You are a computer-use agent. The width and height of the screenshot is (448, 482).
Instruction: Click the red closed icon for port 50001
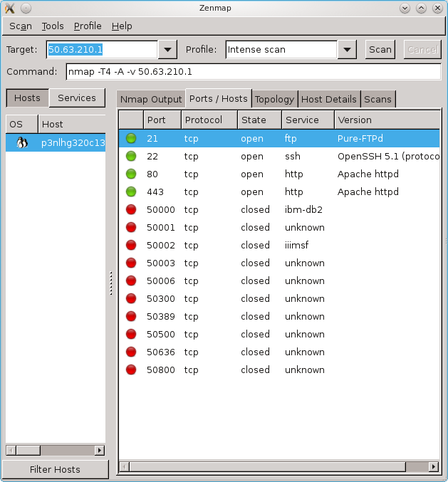pyautogui.click(x=131, y=228)
